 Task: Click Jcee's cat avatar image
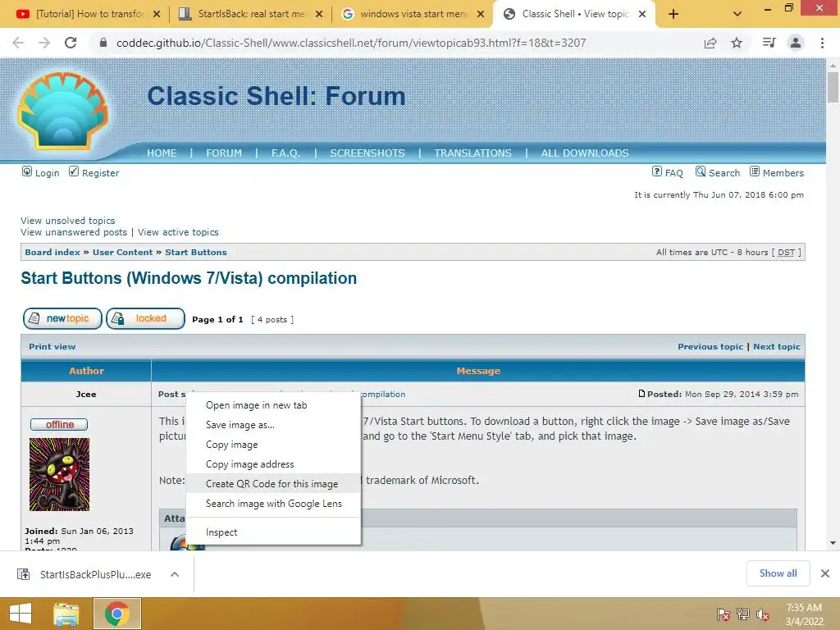tap(59, 475)
